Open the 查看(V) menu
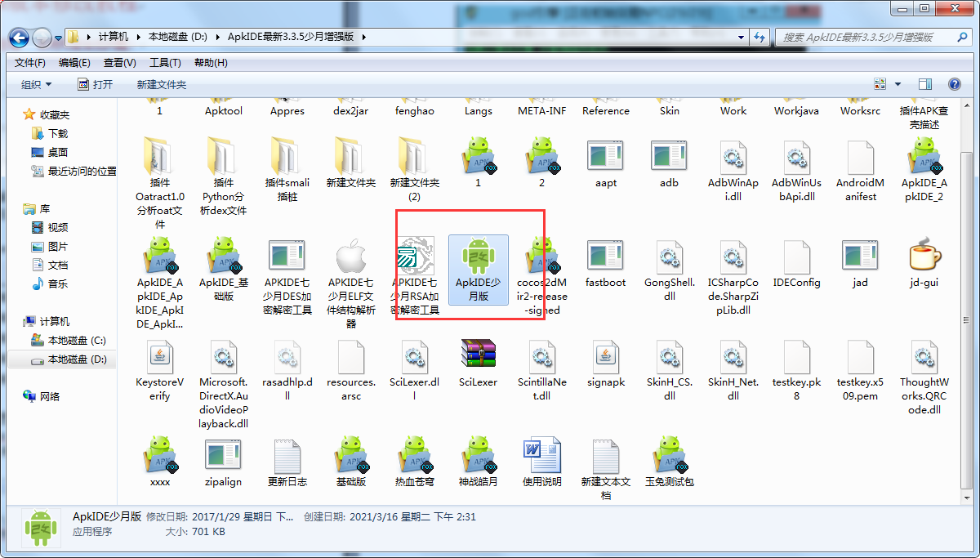980x558 pixels. (x=120, y=63)
